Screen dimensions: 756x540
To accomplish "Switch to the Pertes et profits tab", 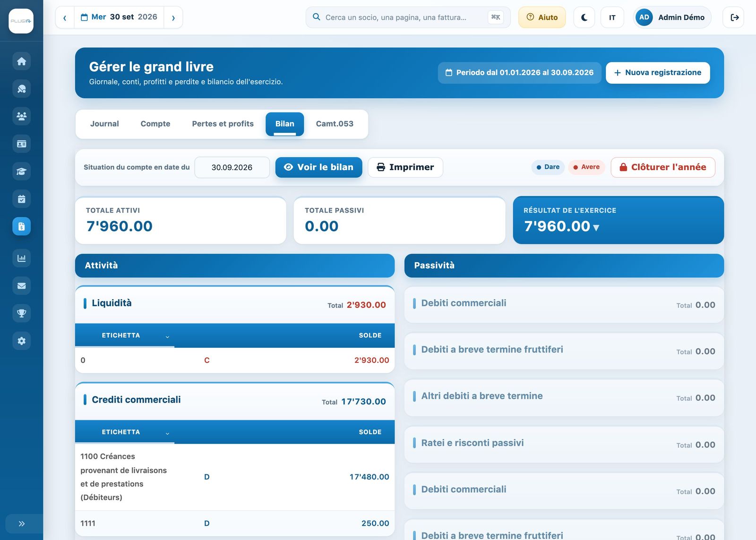I will click(x=223, y=124).
